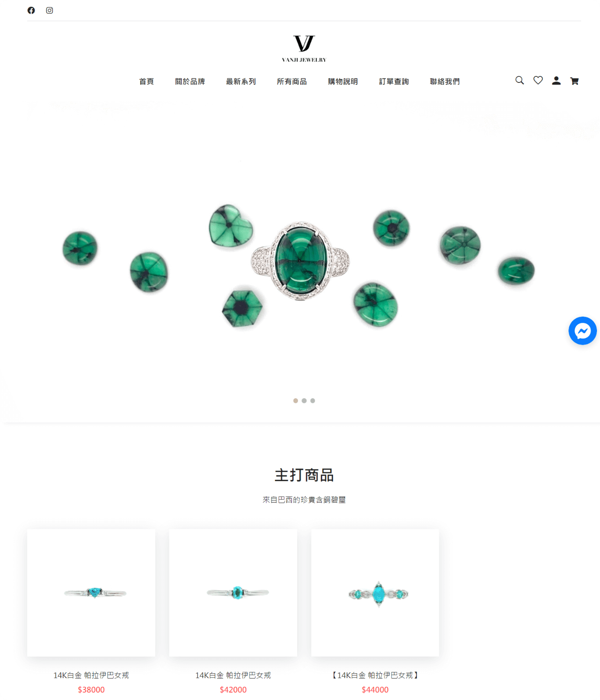
Task: Open the Instagram profile icon
Action: 50,10
